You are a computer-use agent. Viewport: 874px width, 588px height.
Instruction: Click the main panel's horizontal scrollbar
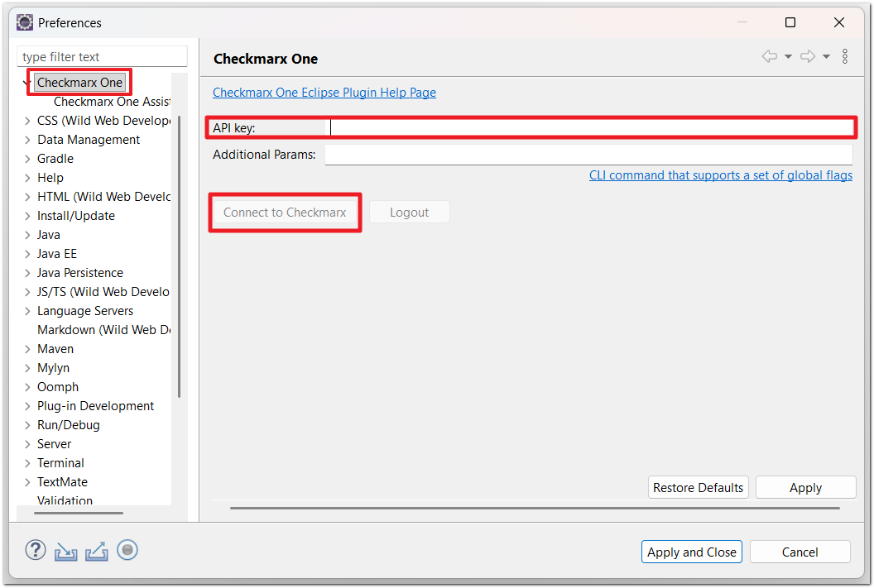coord(535,508)
